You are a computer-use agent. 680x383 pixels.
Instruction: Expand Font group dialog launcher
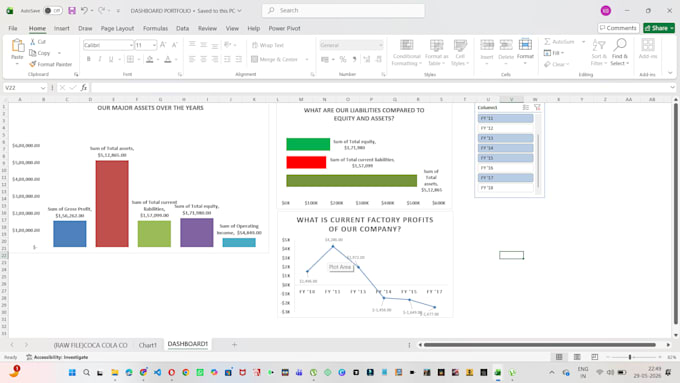pyautogui.click(x=180, y=75)
